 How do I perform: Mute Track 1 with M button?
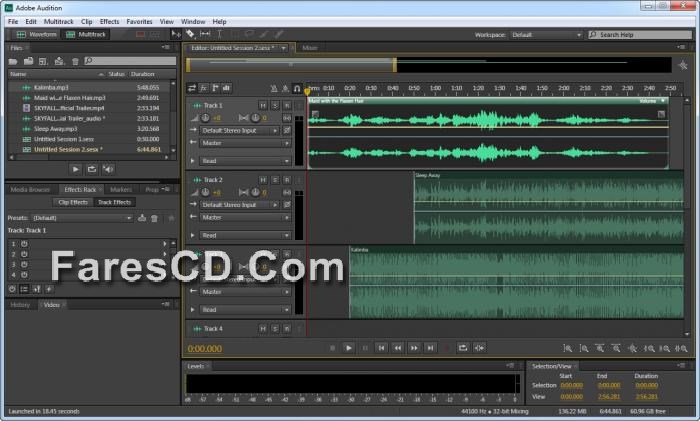(263, 105)
